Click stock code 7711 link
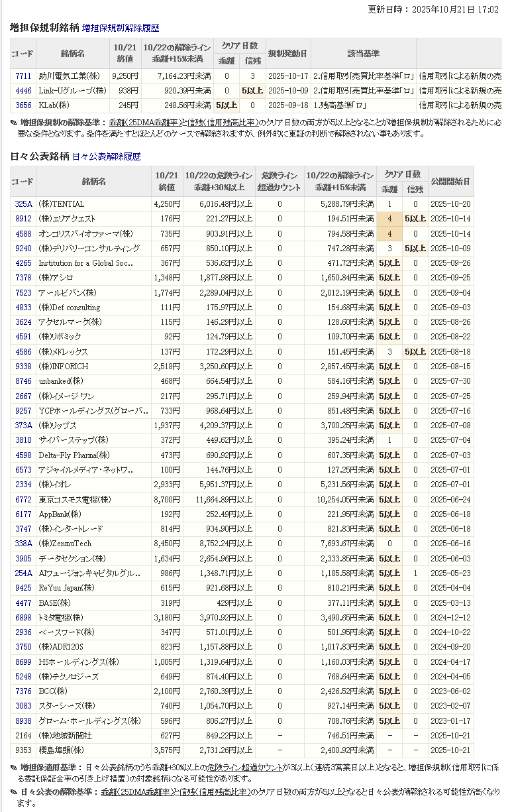 coord(23,76)
